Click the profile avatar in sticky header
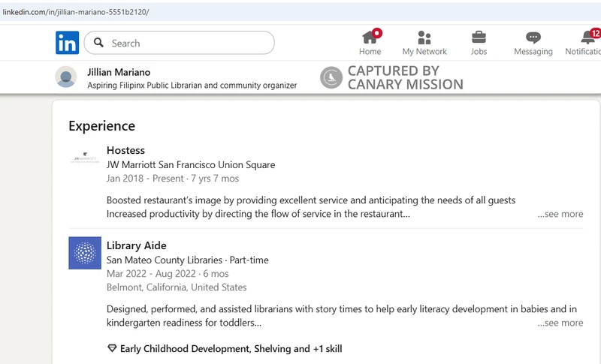This screenshot has height=364, width=601. point(66,77)
